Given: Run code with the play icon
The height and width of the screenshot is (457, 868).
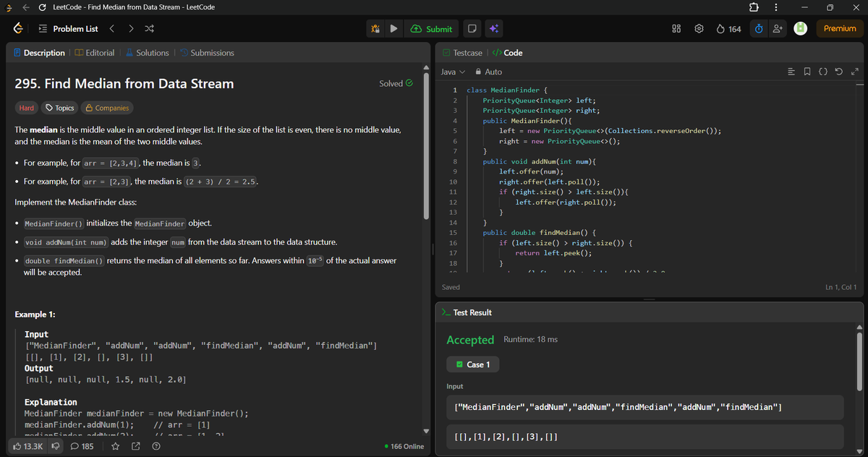Looking at the screenshot, I should click(394, 29).
